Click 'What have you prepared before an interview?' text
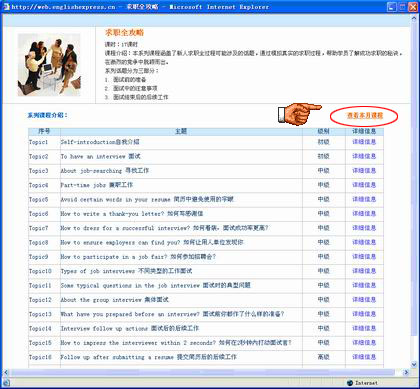This screenshot has width=420, height=389. coord(130,314)
